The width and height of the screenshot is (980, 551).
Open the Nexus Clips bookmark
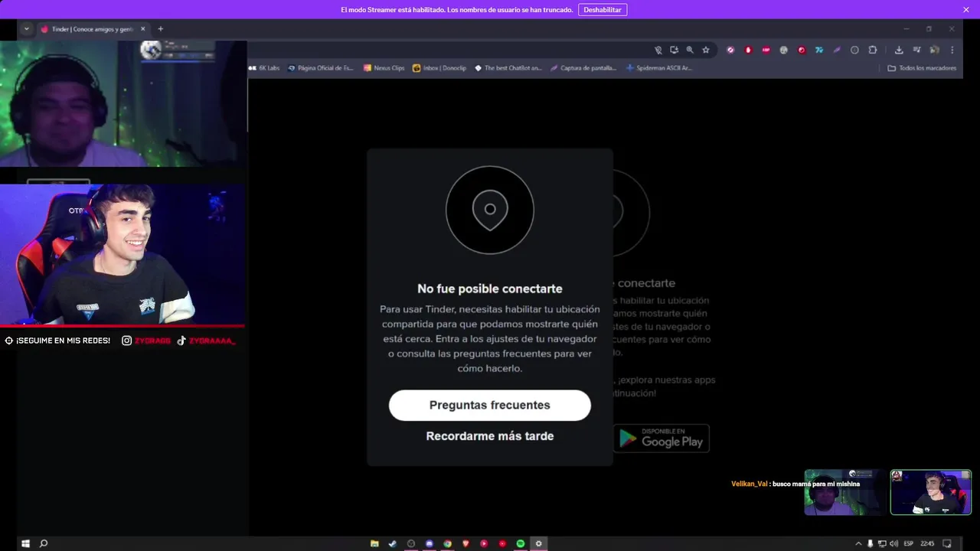pos(384,68)
